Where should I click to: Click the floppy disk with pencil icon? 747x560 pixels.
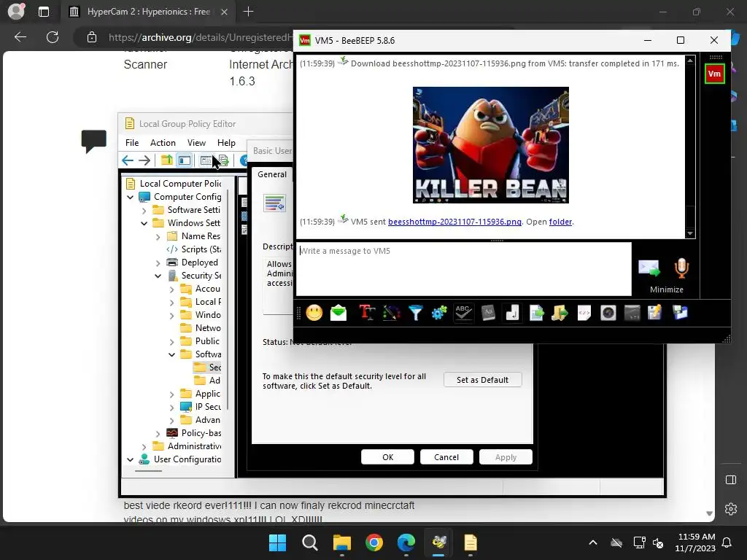(655, 313)
